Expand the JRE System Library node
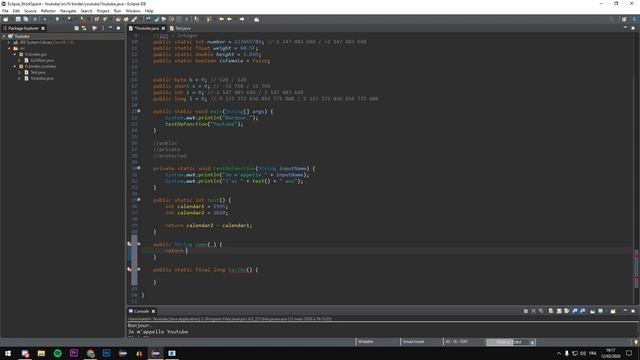 [9, 42]
